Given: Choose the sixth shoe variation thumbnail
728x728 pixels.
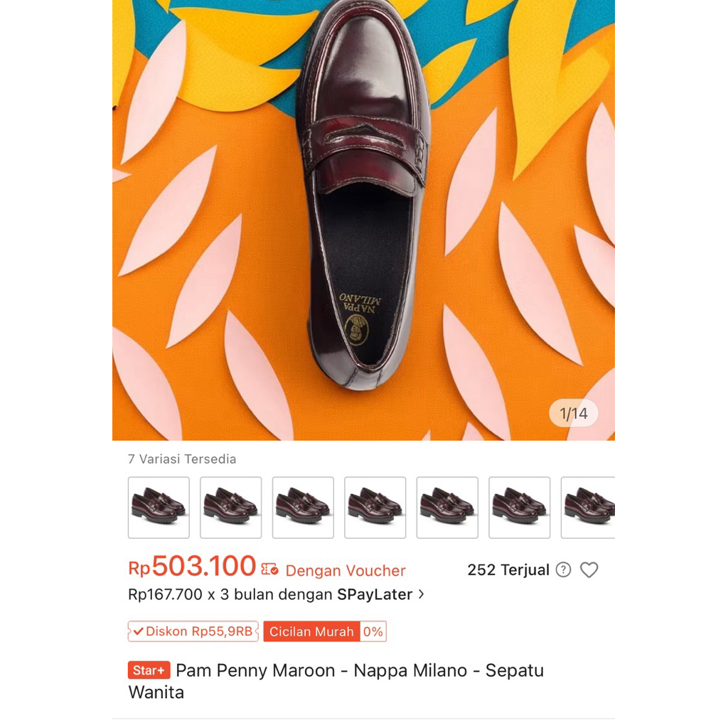Looking at the screenshot, I should (x=520, y=508).
